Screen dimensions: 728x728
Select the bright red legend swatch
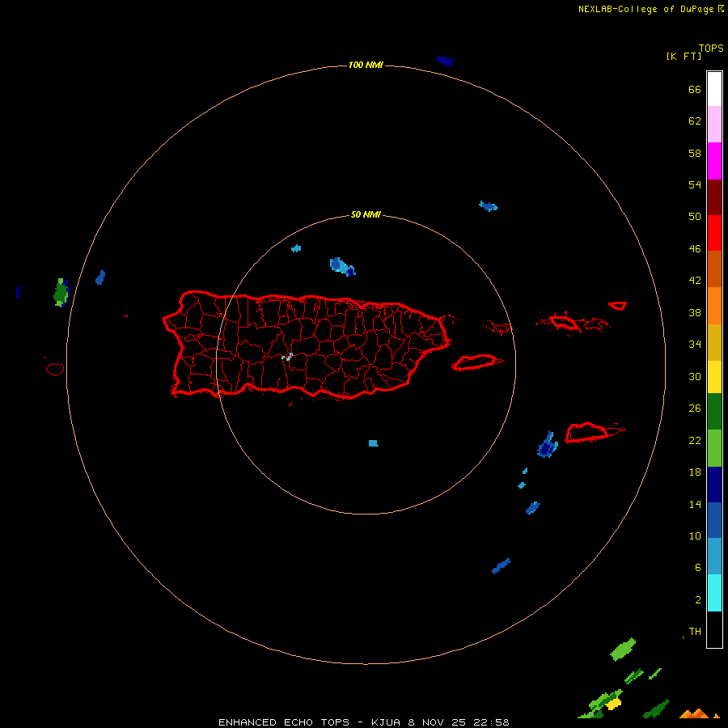point(714,233)
